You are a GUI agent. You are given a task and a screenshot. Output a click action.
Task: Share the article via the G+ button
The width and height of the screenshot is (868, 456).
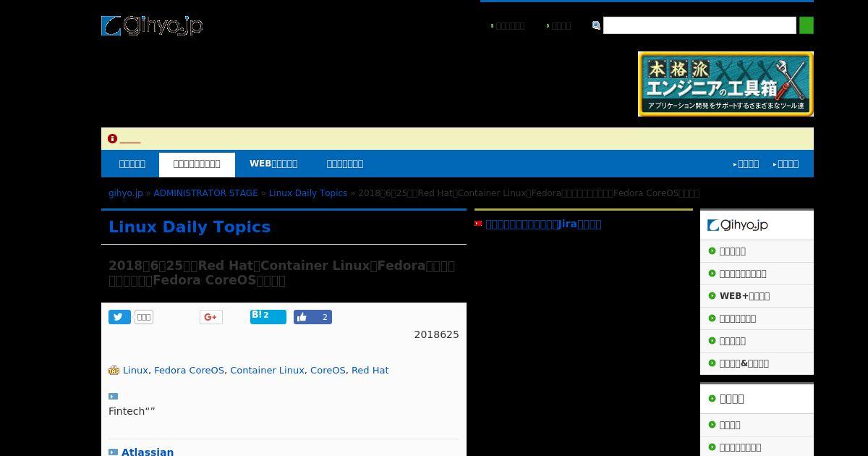point(211,317)
